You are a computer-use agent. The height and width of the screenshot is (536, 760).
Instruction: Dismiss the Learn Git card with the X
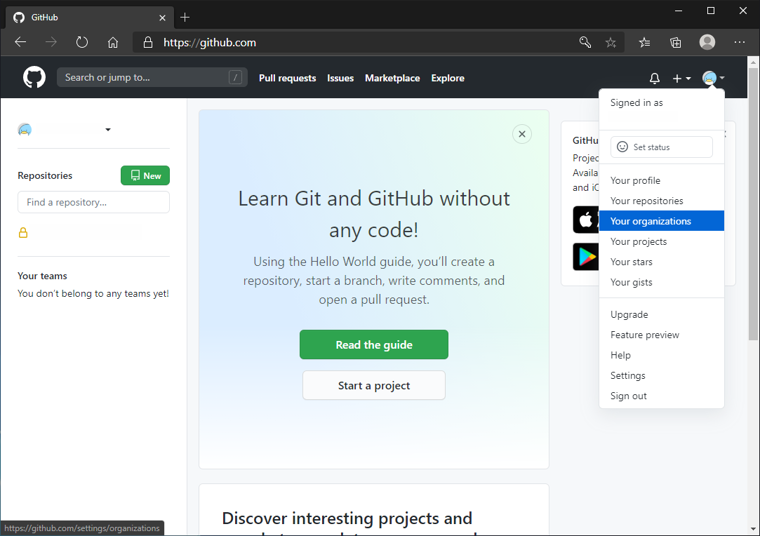[522, 134]
